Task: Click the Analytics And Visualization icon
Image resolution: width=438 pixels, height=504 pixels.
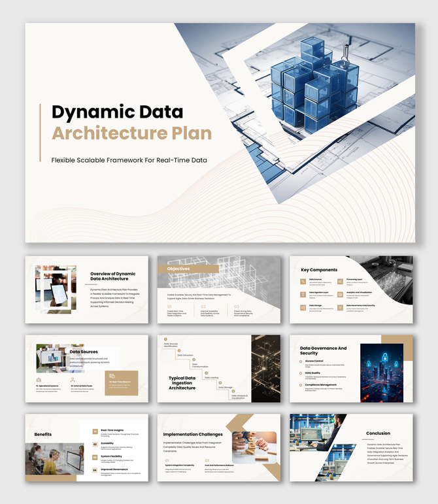Action: (x=340, y=294)
